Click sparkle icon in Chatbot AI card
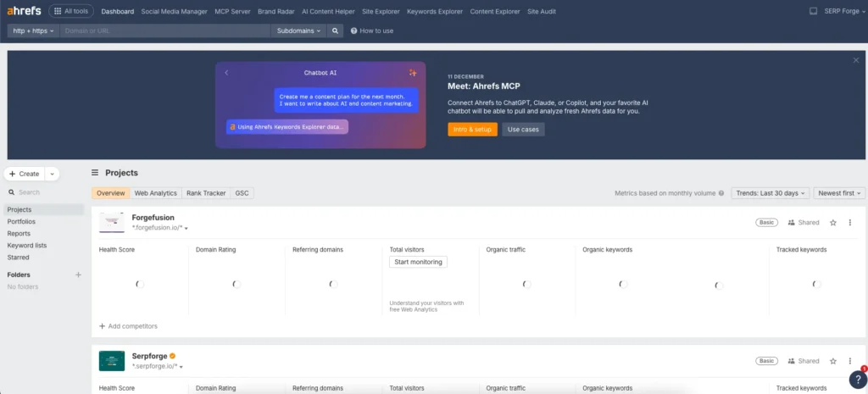868x394 pixels. [x=413, y=73]
